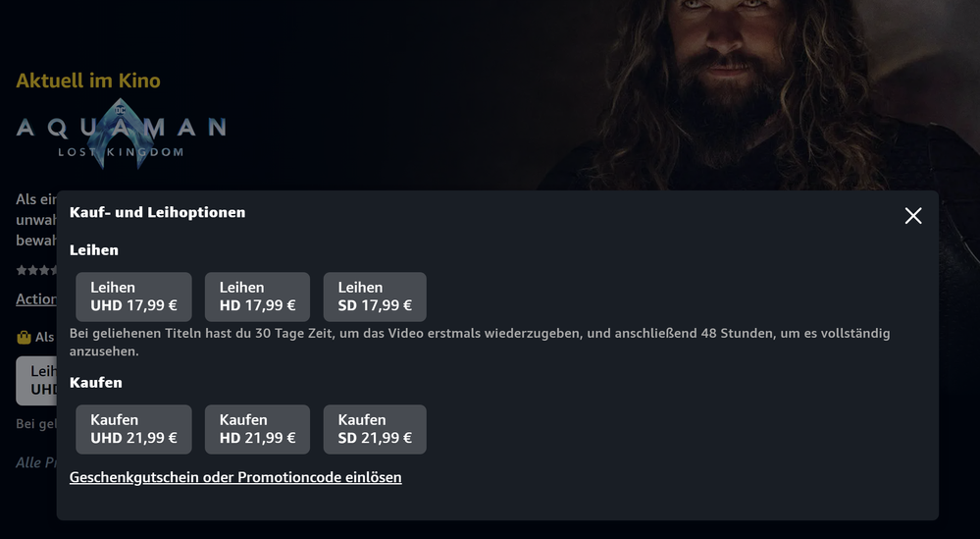Click the Kaufen section heading

(96, 382)
